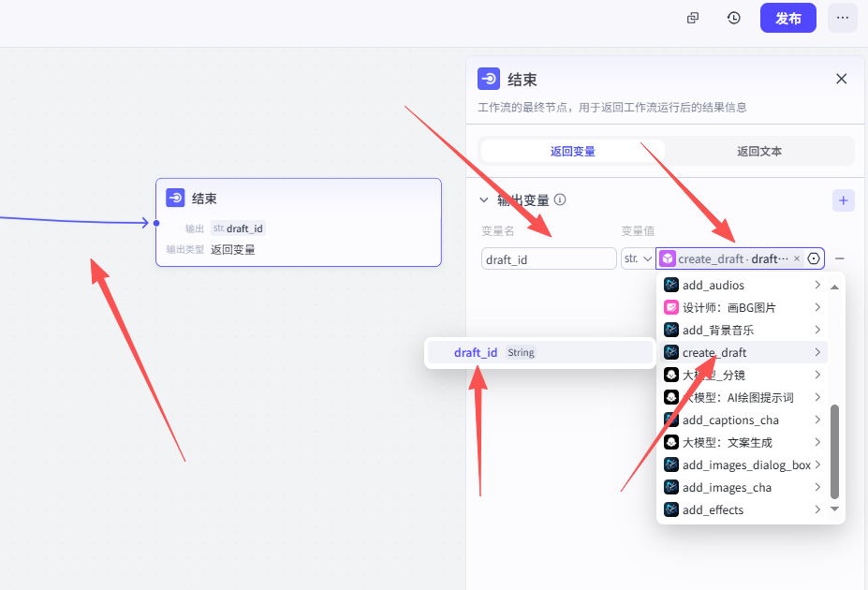This screenshot has width=868, height=590.
Task: Add a new output variable with plus
Action: (843, 199)
